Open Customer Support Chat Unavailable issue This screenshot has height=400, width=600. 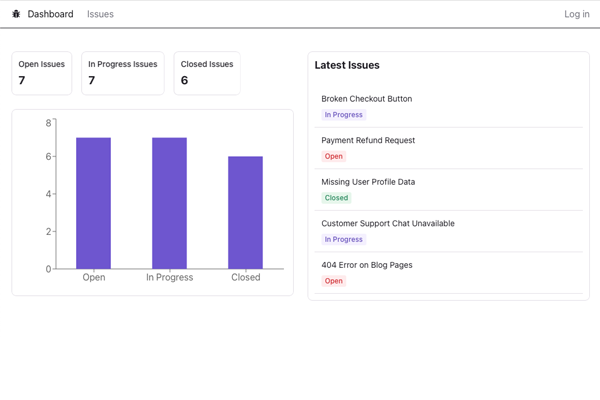click(x=388, y=223)
